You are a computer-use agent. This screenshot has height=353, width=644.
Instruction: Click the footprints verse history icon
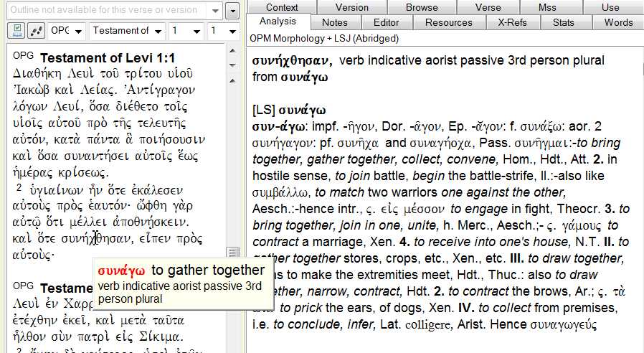click(x=37, y=31)
